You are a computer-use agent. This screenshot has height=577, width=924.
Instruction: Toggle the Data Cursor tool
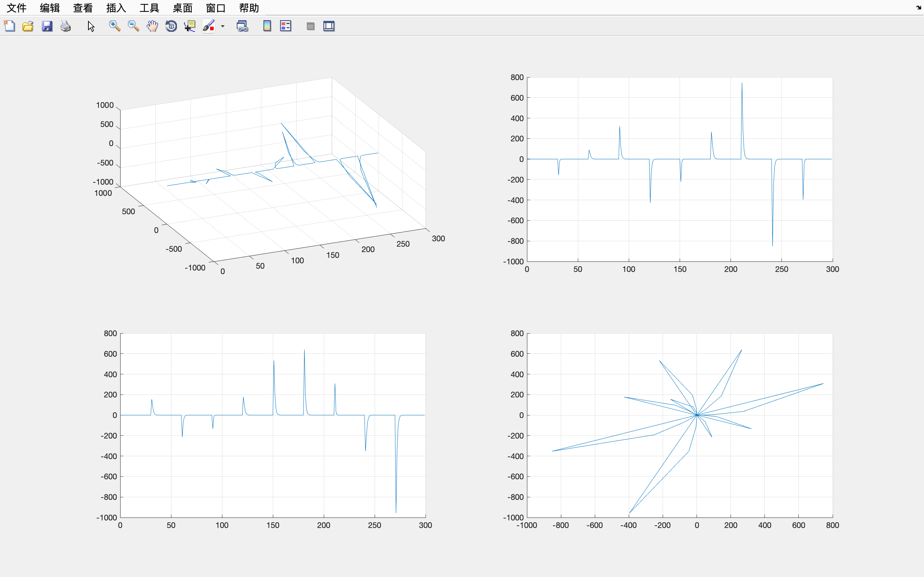(190, 26)
